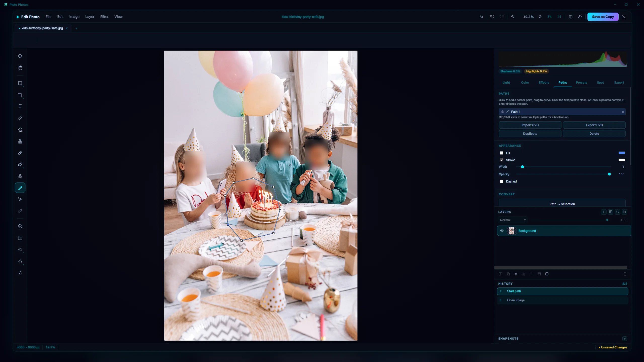Select the Clone Stamp tool
This screenshot has width=644, height=362.
tap(20, 141)
